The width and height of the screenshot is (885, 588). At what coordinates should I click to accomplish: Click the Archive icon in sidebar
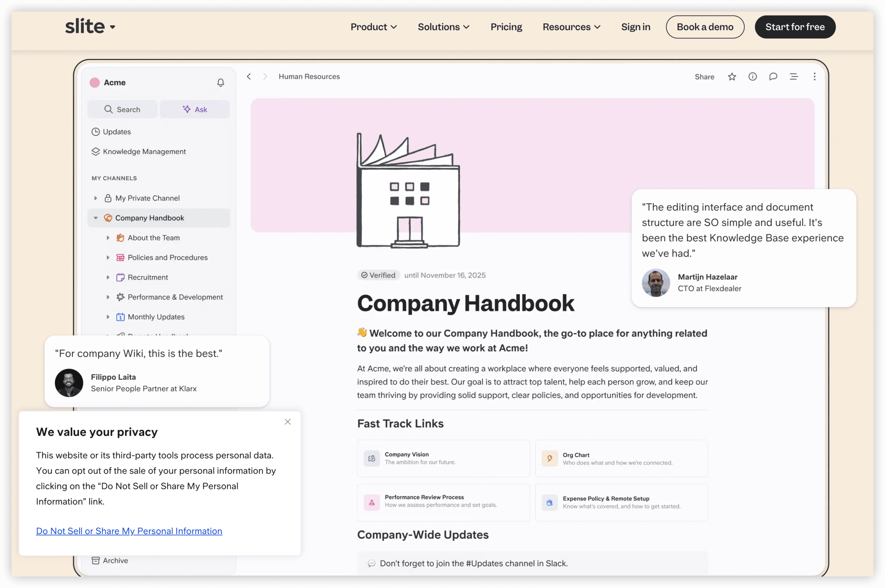tap(96, 560)
